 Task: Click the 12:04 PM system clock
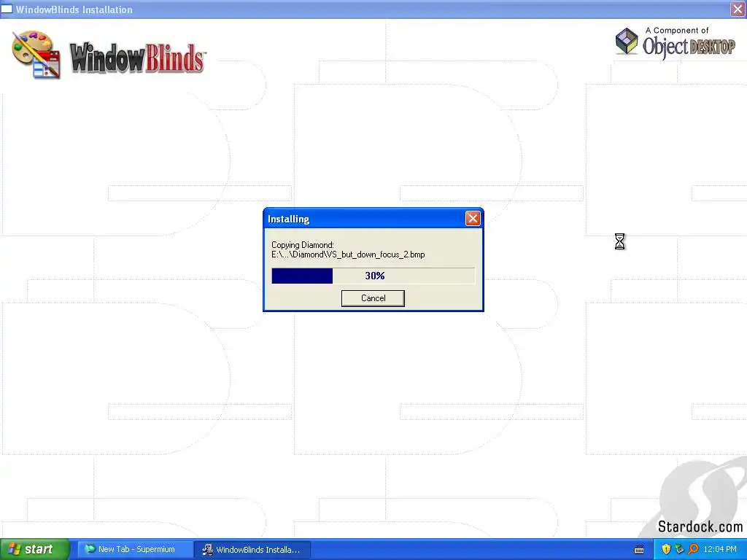[x=720, y=549]
